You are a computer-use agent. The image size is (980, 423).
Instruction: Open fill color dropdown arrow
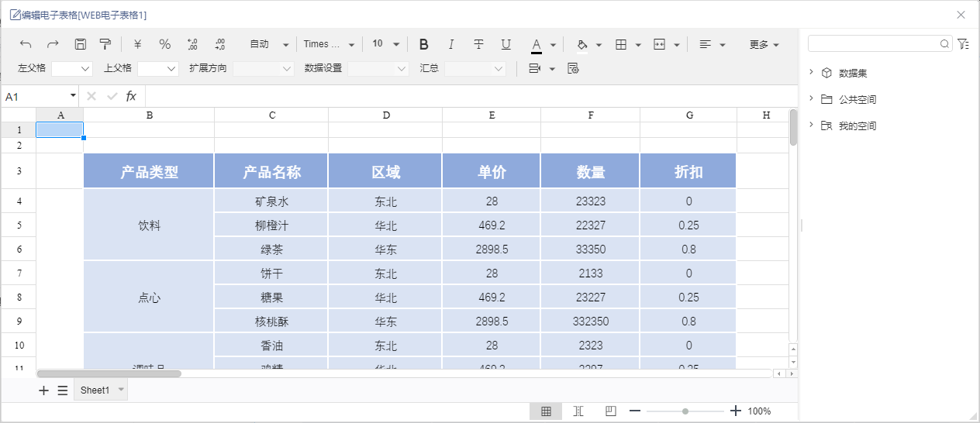point(599,45)
